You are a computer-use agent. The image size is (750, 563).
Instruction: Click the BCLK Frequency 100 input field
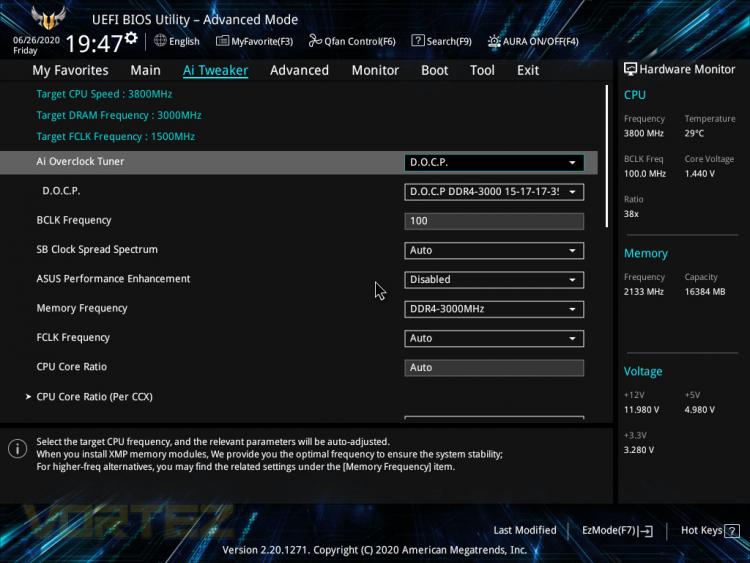coord(494,221)
